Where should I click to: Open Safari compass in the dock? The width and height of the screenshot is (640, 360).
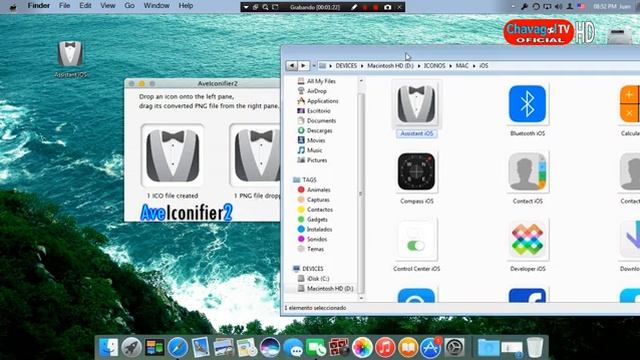coord(178,348)
